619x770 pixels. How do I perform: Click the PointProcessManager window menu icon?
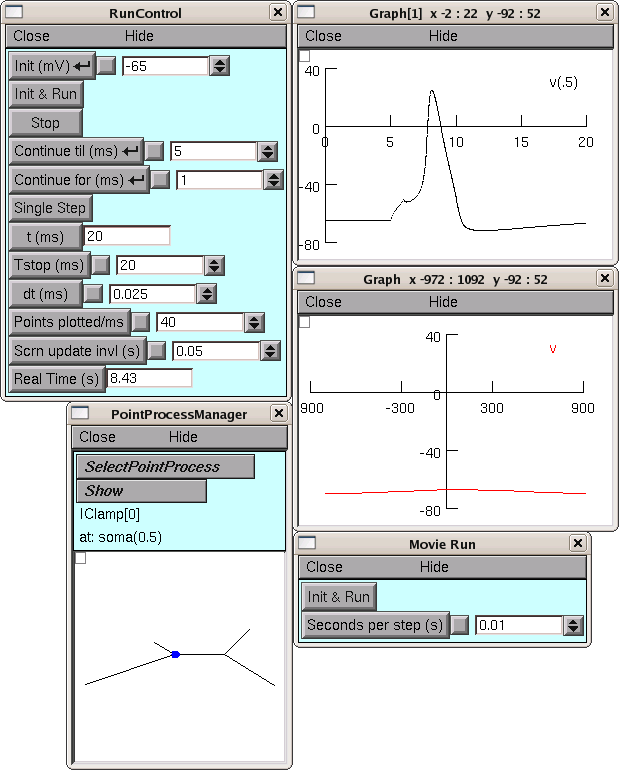tap(80, 413)
